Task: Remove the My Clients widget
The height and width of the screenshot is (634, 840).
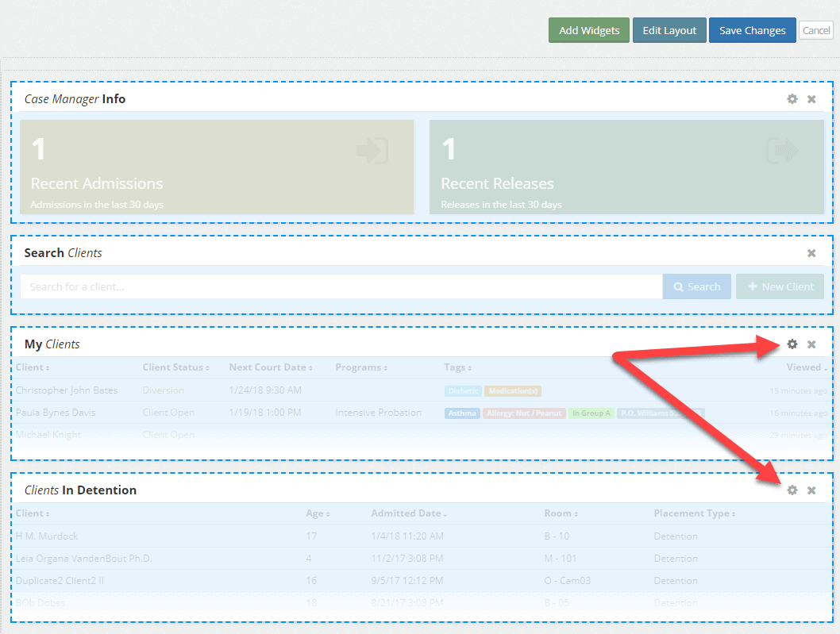Action: coord(811,344)
